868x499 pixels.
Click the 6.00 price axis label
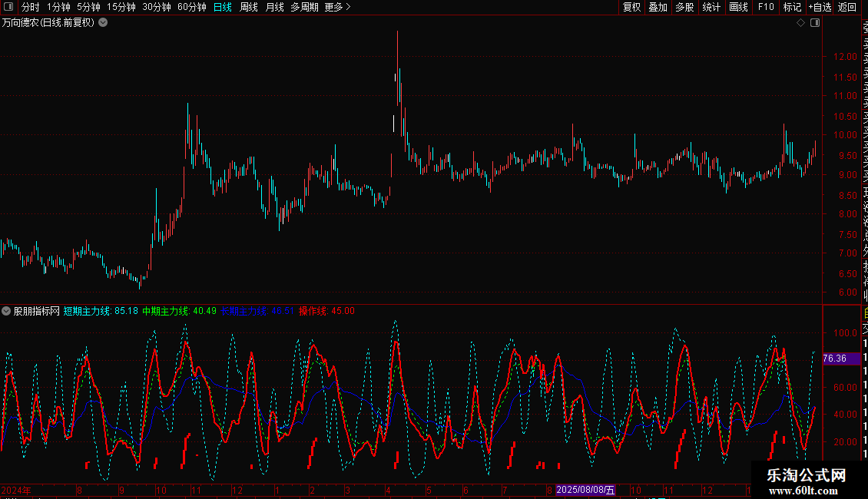[x=847, y=292]
